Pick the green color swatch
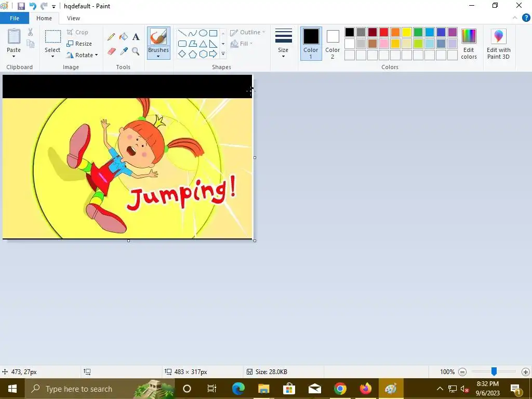Image resolution: width=532 pixels, height=399 pixels. pyautogui.click(x=418, y=32)
